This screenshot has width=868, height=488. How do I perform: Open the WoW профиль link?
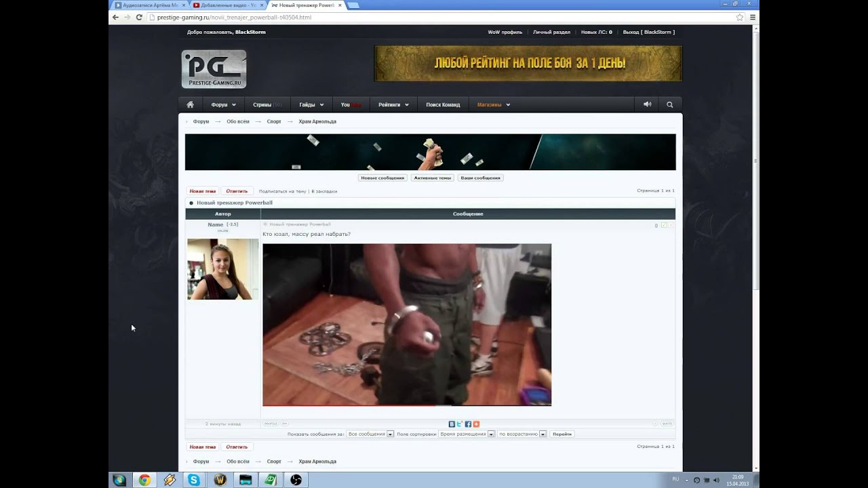[x=505, y=32]
